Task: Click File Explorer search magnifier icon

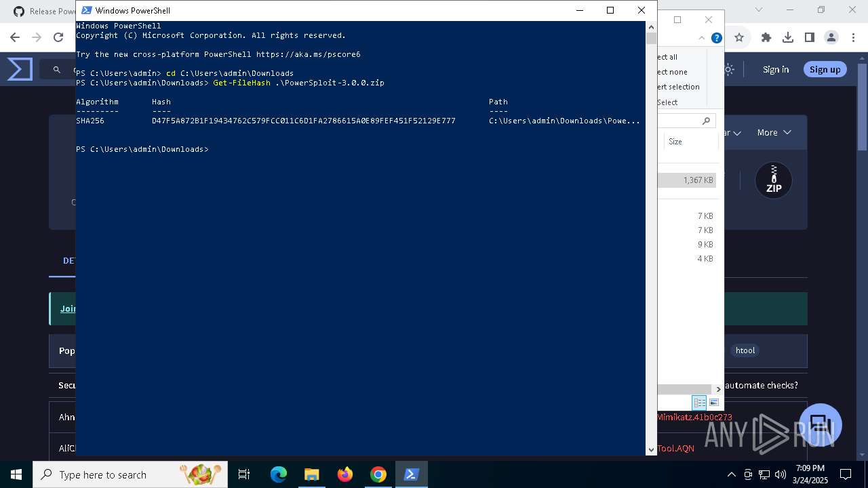Action: pos(706,121)
